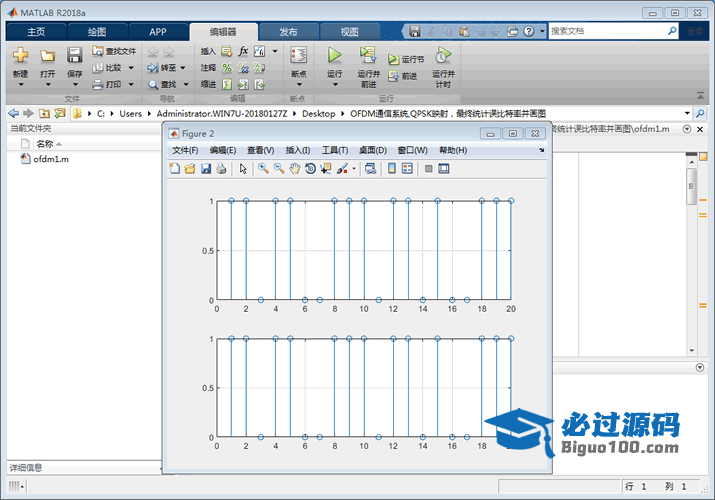The height and width of the screenshot is (500, 715).
Task: Click Print Figure icon in Figure 2
Action: tap(222, 169)
